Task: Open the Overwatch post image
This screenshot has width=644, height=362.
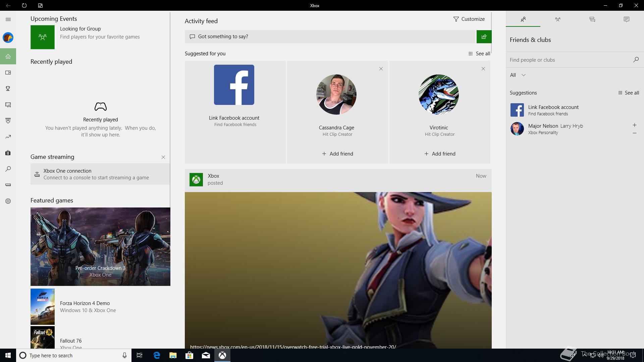Action: 338,270
